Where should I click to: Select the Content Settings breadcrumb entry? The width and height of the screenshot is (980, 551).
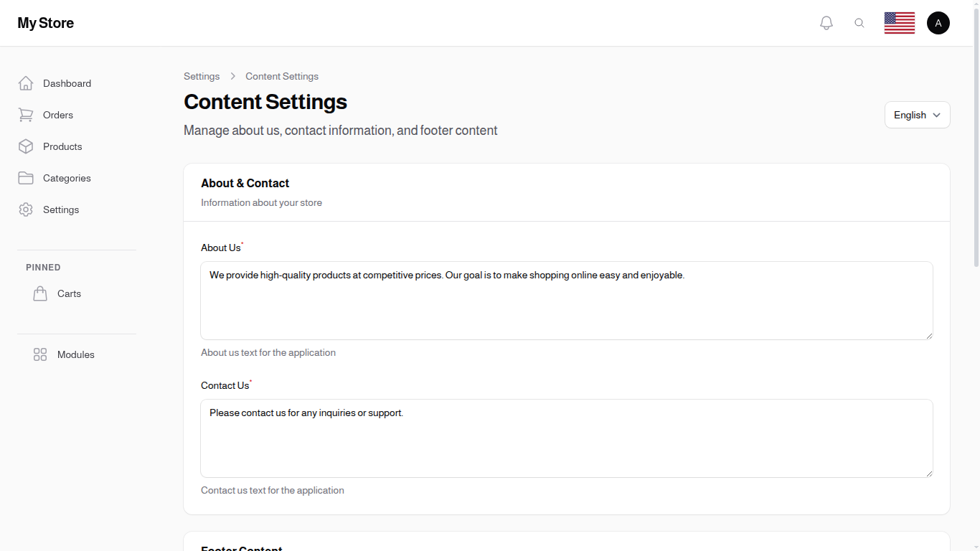[x=282, y=76]
